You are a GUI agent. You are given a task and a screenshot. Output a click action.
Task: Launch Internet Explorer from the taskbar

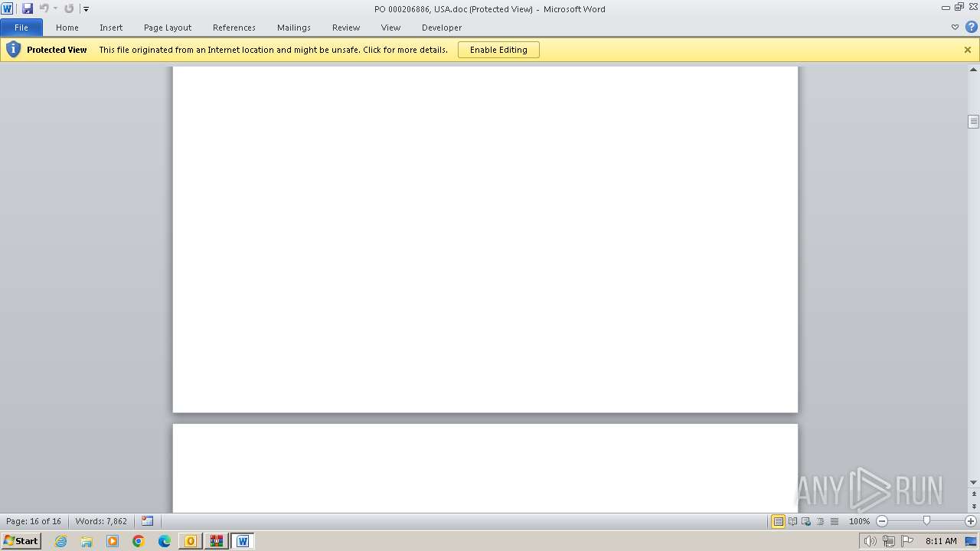point(61,541)
